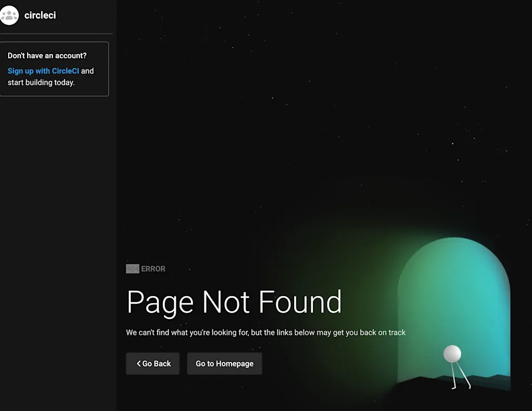Click the Page Not Found heading
This screenshot has width=532, height=411.
click(234, 302)
